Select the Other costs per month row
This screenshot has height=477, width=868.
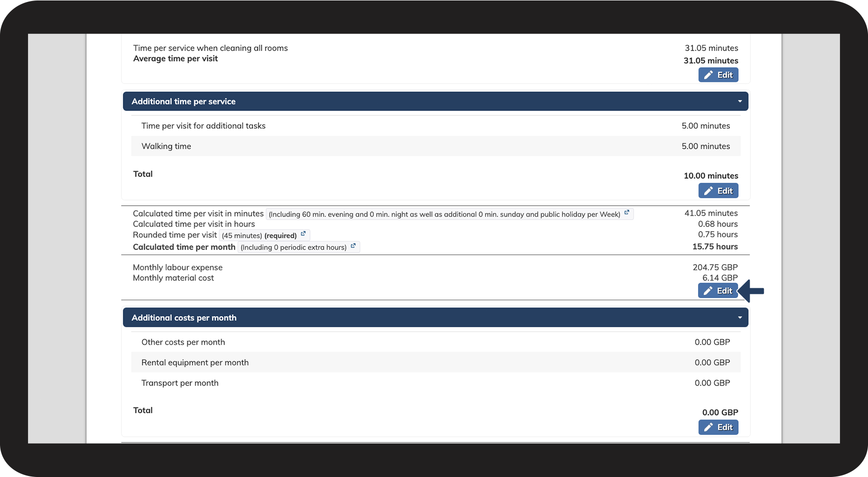point(435,342)
